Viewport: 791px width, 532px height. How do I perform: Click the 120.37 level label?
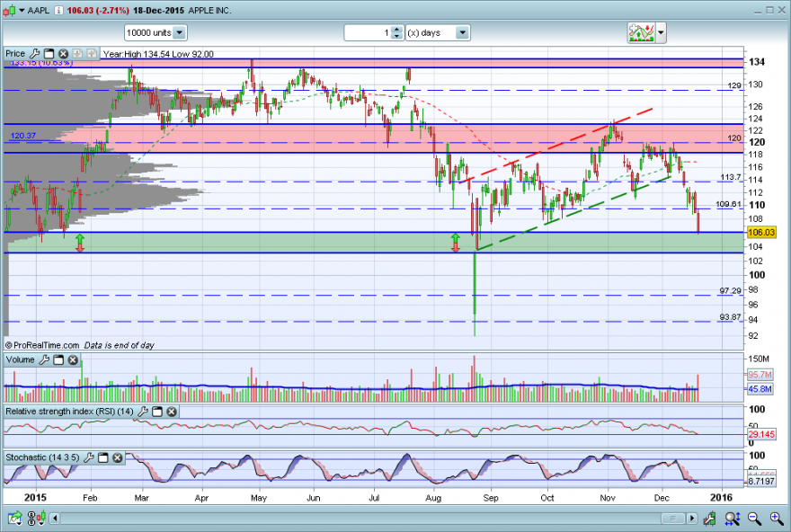click(x=23, y=136)
